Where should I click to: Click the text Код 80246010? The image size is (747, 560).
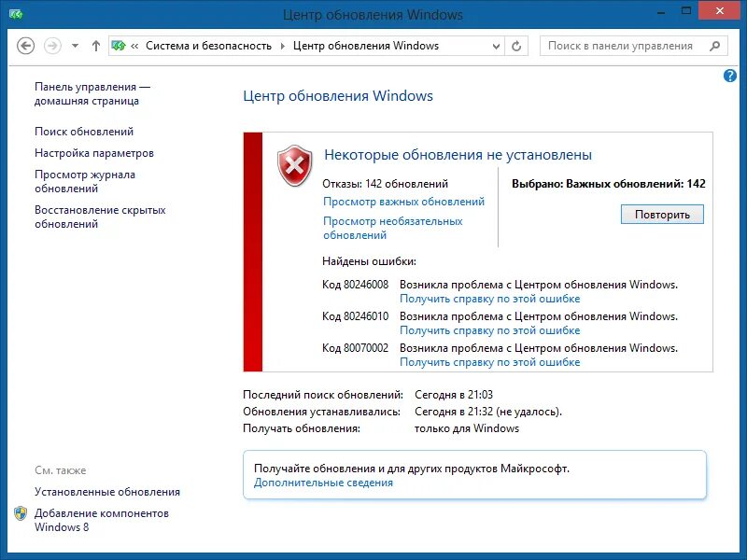pos(356,316)
